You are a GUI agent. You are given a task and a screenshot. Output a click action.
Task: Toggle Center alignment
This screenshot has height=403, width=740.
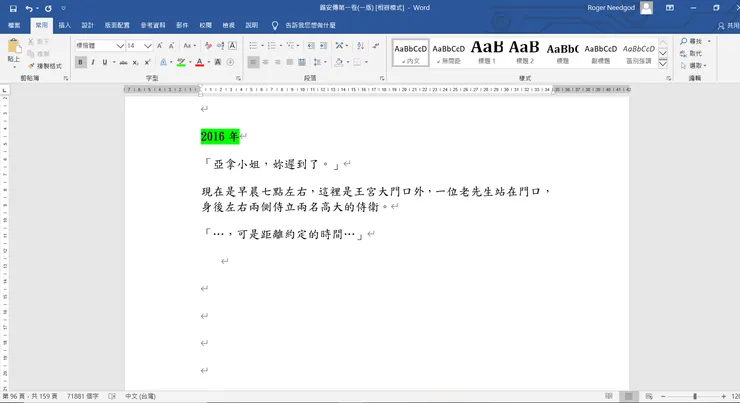266,62
